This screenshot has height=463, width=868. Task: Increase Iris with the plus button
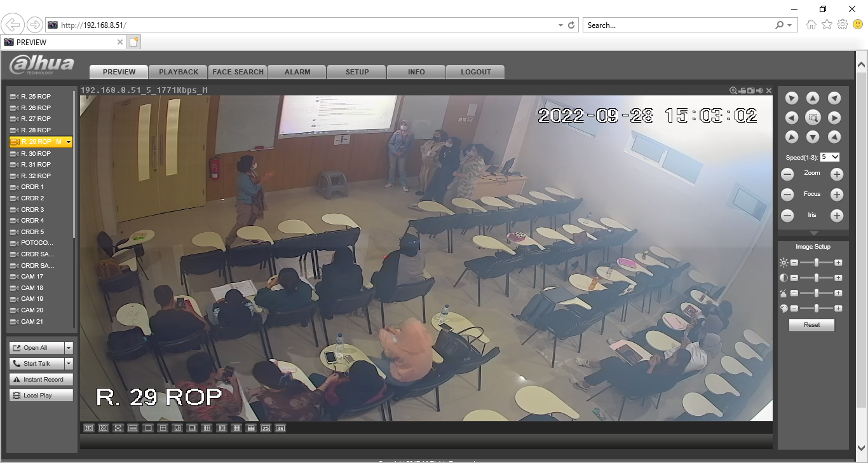click(837, 216)
